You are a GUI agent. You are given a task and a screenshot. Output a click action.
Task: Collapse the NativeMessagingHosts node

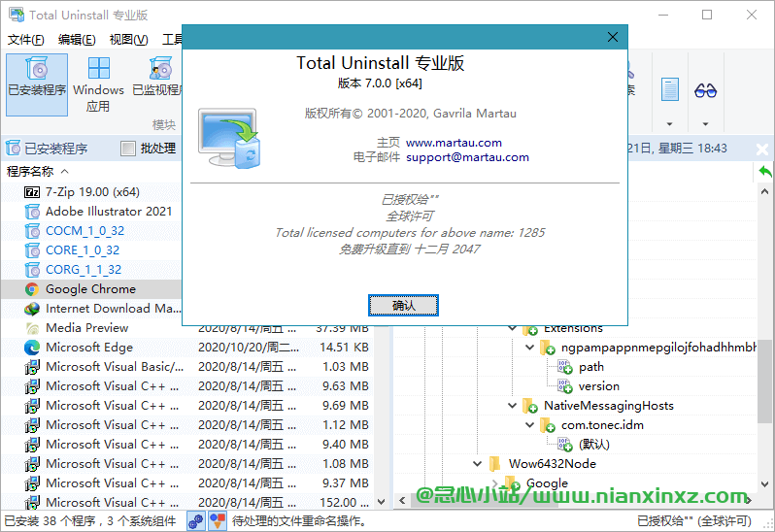coord(513,406)
